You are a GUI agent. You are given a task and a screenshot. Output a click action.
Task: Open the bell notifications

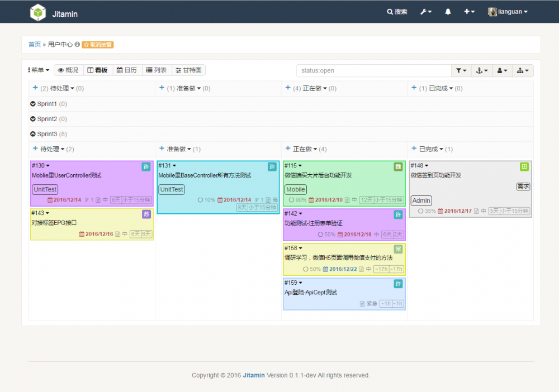coord(448,12)
